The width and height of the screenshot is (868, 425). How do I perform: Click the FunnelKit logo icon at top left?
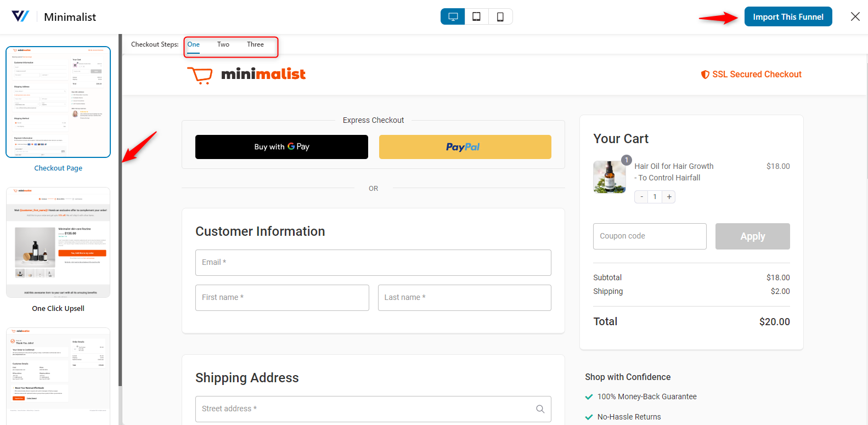[20, 16]
